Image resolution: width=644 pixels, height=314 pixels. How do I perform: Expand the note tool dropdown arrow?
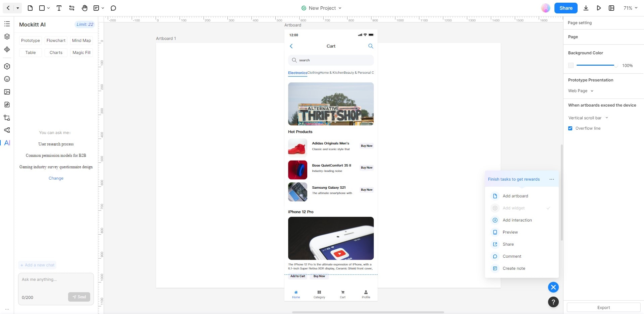[x=103, y=8]
